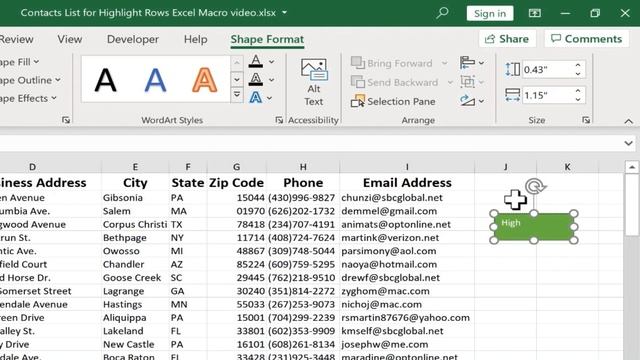640x360 pixels.
Task: Open the file name dropdown in title bar
Action: (x=284, y=13)
